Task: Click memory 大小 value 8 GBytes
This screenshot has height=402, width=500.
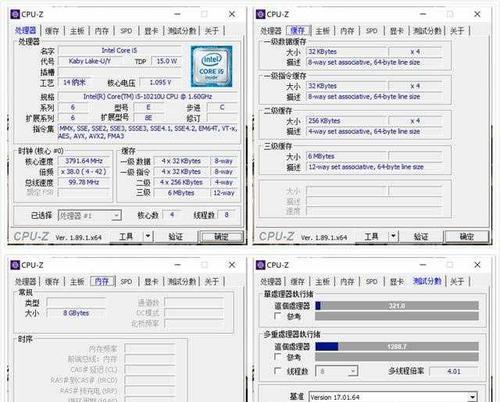Action: click(x=76, y=313)
